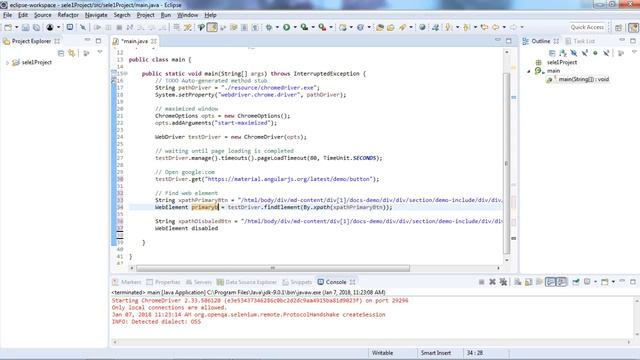Toggle Link with Editor in Project Explorer

tap(72, 53)
